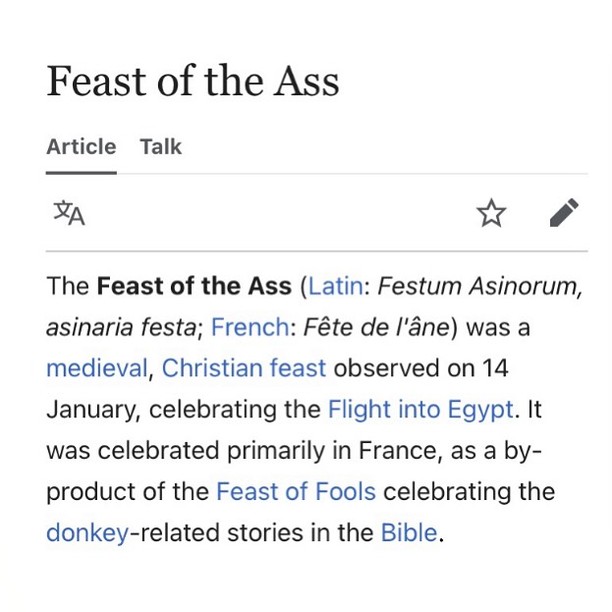The image size is (612, 612).
Task: Open the Latin link
Action: (335, 287)
